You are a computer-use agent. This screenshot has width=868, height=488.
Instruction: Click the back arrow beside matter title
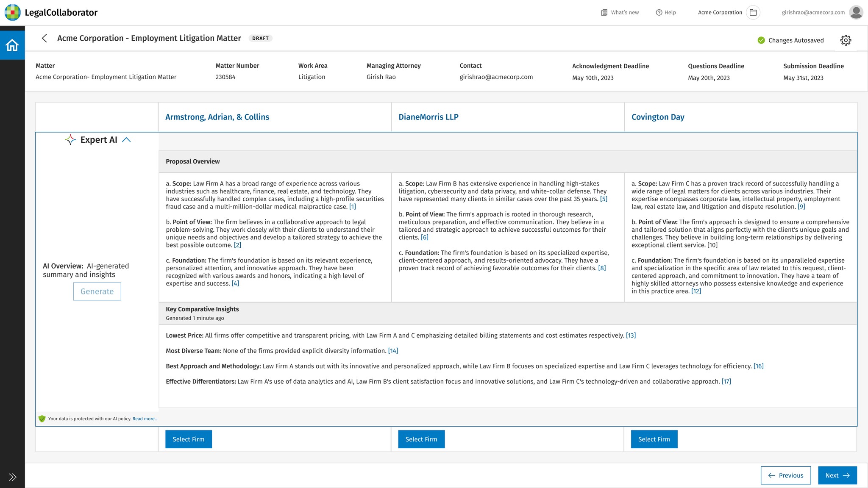coord(45,38)
